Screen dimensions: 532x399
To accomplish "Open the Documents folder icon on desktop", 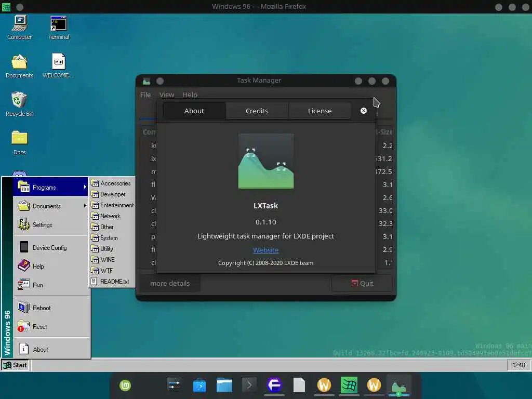I will 19,66.
